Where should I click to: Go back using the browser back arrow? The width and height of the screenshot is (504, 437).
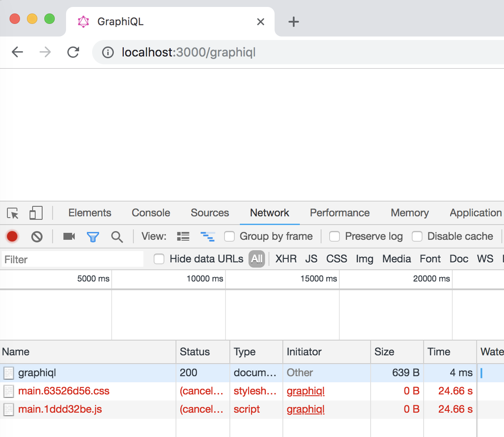[x=17, y=52]
